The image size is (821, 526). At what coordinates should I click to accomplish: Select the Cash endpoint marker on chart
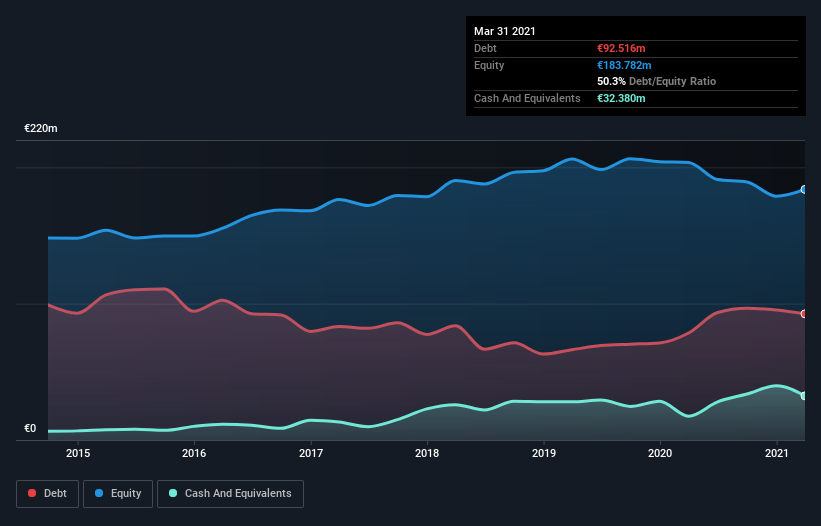point(804,396)
